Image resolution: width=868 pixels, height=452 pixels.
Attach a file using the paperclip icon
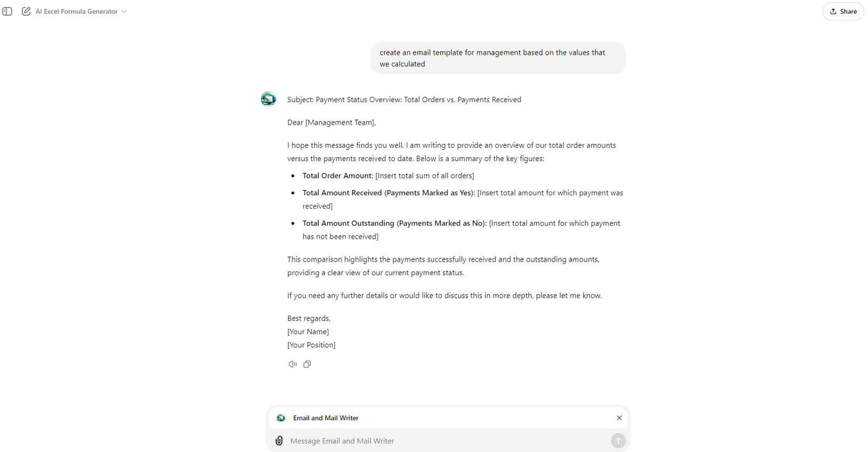click(279, 441)
